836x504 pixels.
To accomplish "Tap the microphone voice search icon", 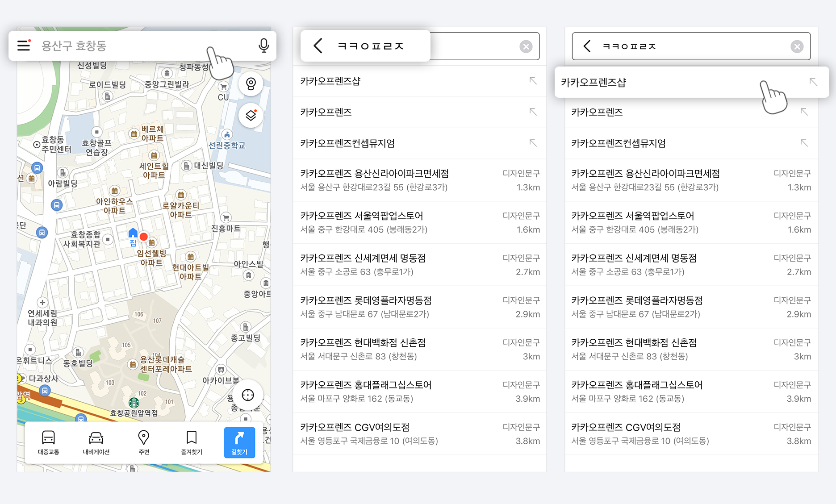I will (264, 45).
